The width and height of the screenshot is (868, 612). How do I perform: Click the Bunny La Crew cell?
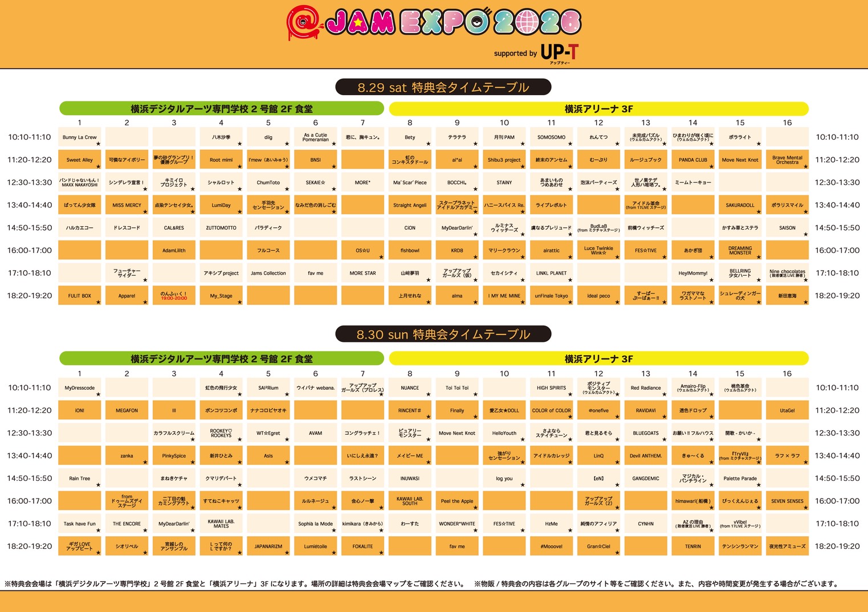click(x=80, y=137)
